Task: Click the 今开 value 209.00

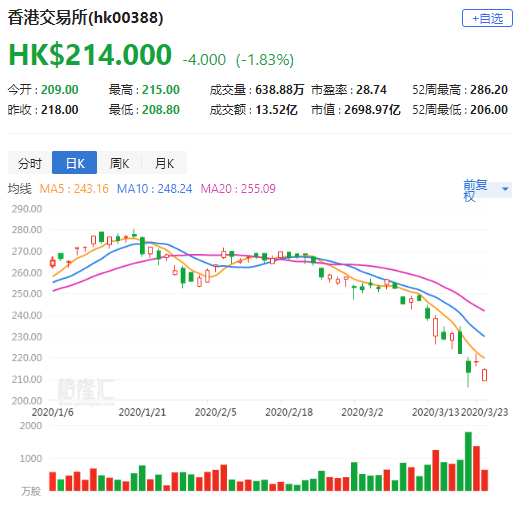Action: coord(60,90)
